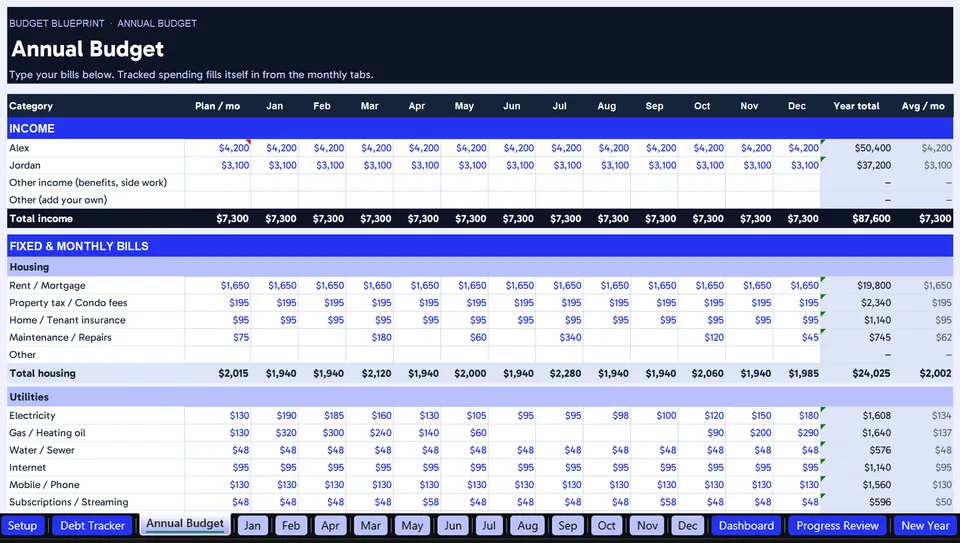Go to the Apr monthly tab

(330, 526)
